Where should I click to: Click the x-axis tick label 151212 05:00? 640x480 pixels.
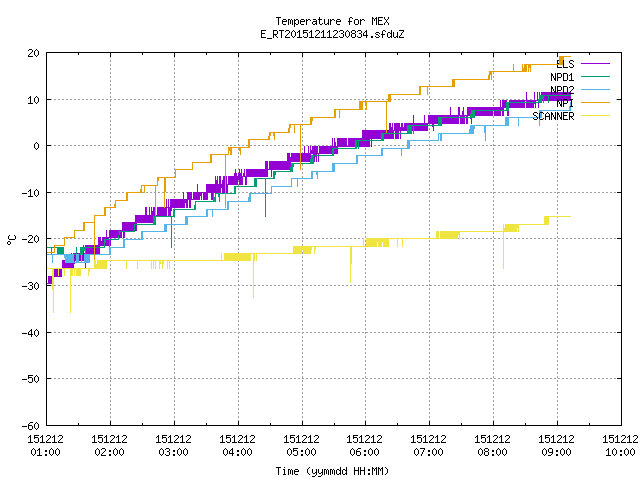pos(301,446)
